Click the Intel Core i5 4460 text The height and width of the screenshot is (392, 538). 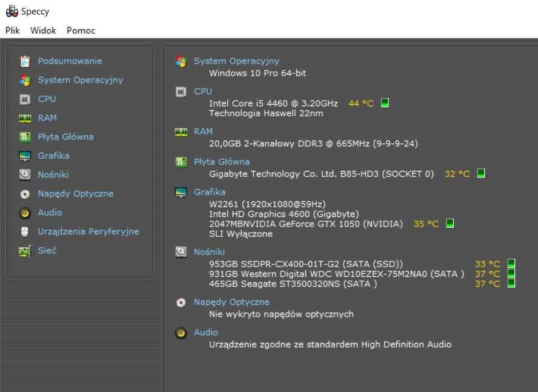[x=273, y=104]
